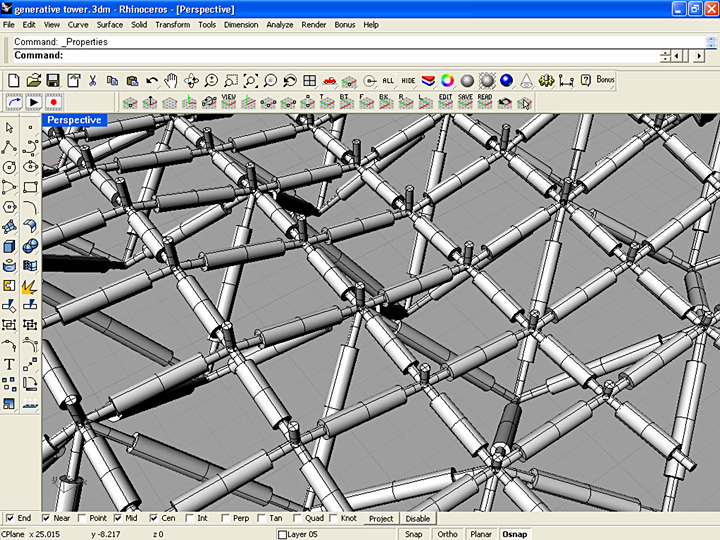Click the command history scroll down arrow
The image size is (720, 540).
(711, 43)
